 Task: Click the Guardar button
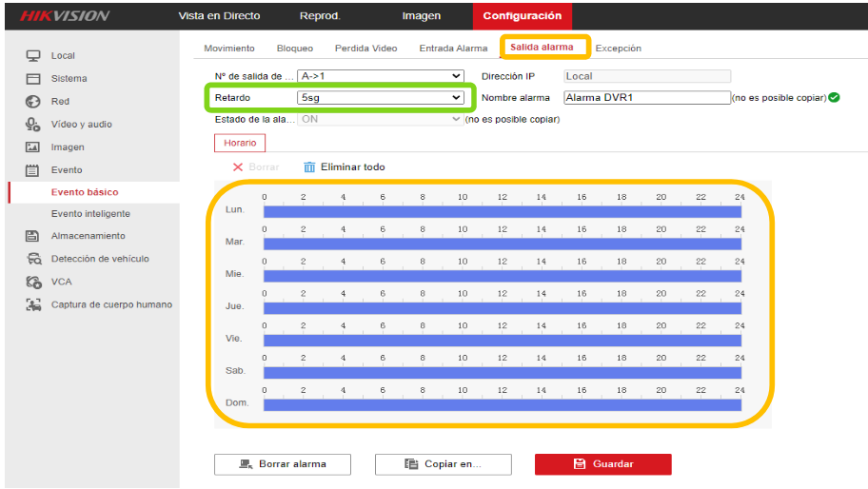coord(602,464)
